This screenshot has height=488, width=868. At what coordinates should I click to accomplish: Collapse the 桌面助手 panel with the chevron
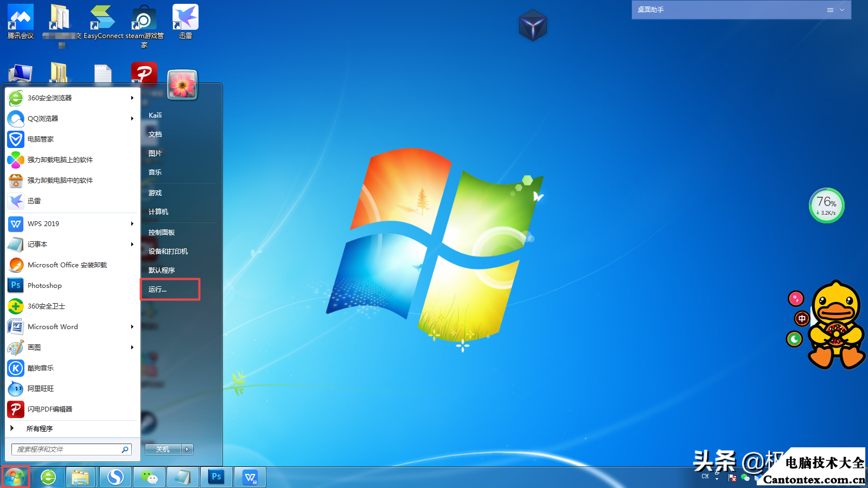pyautogui.click(x=842, y=10)
